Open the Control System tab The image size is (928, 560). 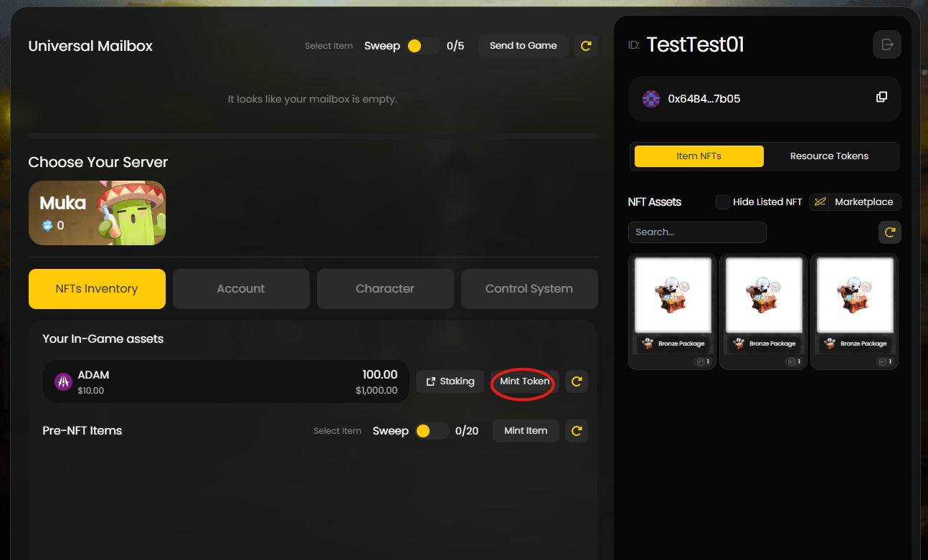tap(529, 289)
